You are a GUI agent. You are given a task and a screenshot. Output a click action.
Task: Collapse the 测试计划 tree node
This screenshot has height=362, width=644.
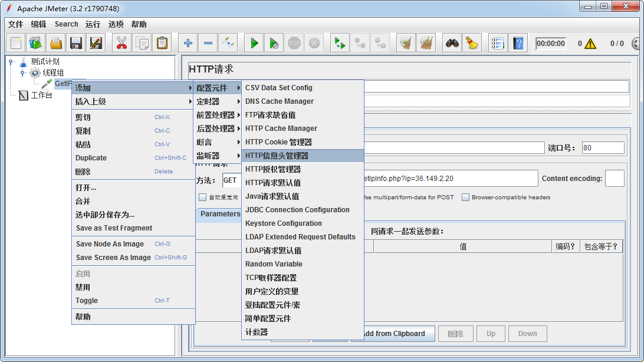click(12, 62)
